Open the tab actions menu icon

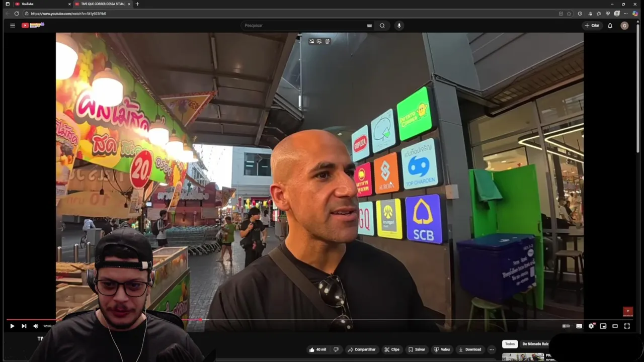(7, 4)
